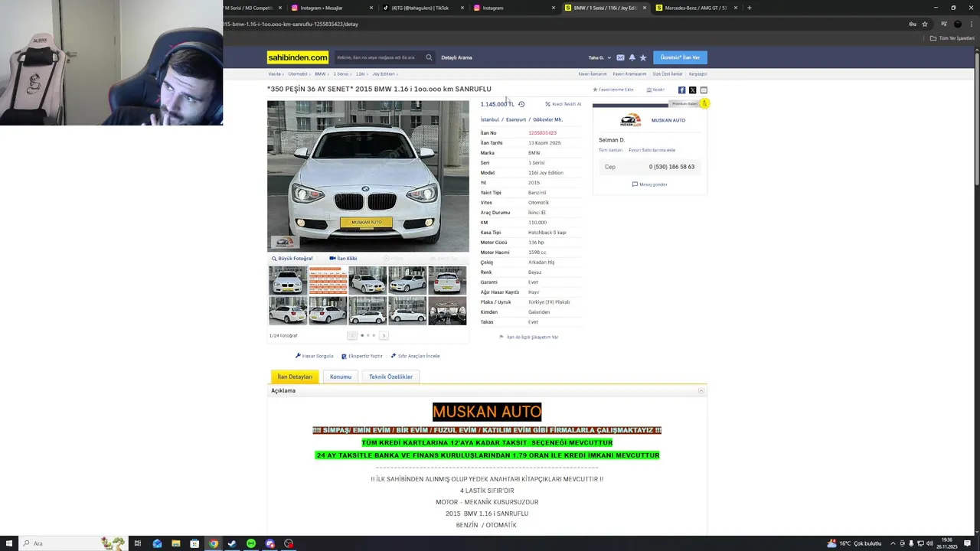Go to 1 Serisi breadcrumb
Screen dimensions: 980x551
[341, 74]
